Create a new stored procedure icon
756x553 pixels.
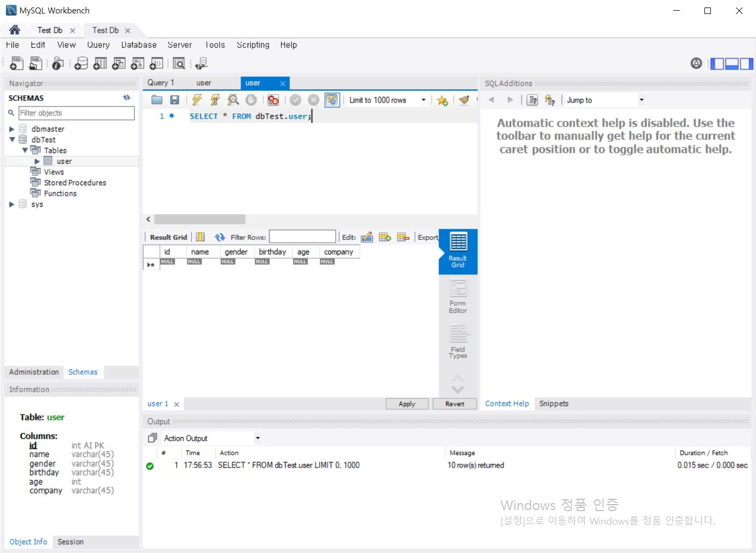(137, 63)
